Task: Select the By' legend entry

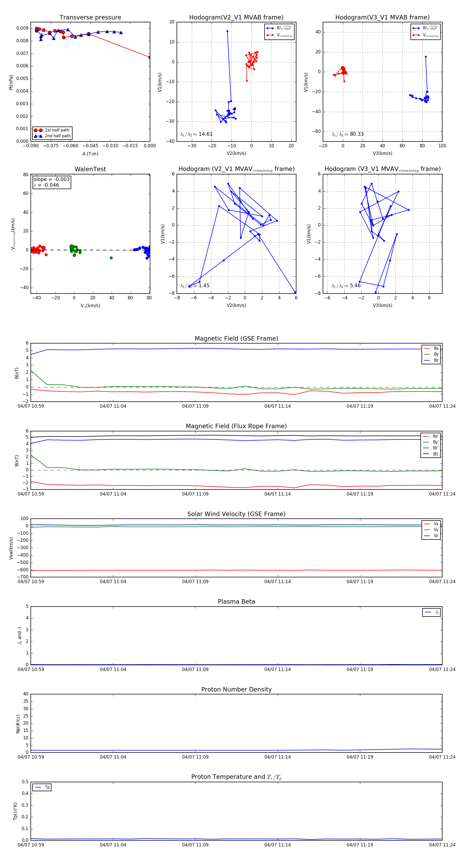Action: [431, 442]
